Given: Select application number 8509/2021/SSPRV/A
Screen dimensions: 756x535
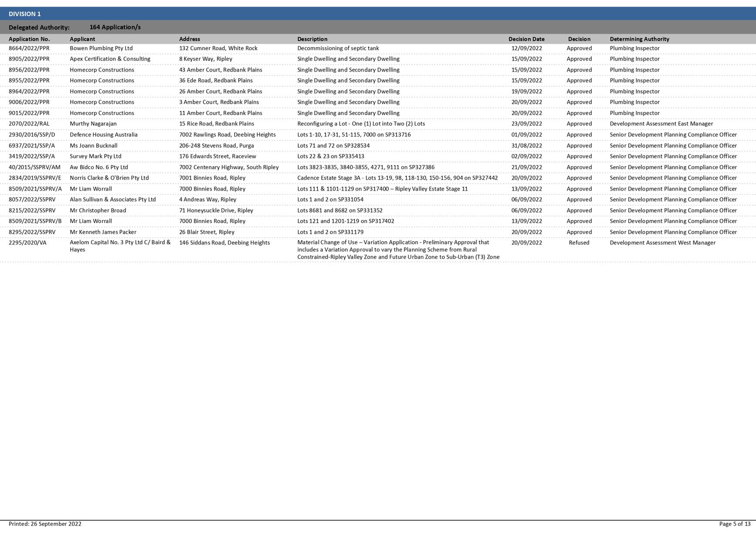Looking at the screenshot, I should [35, 188].
